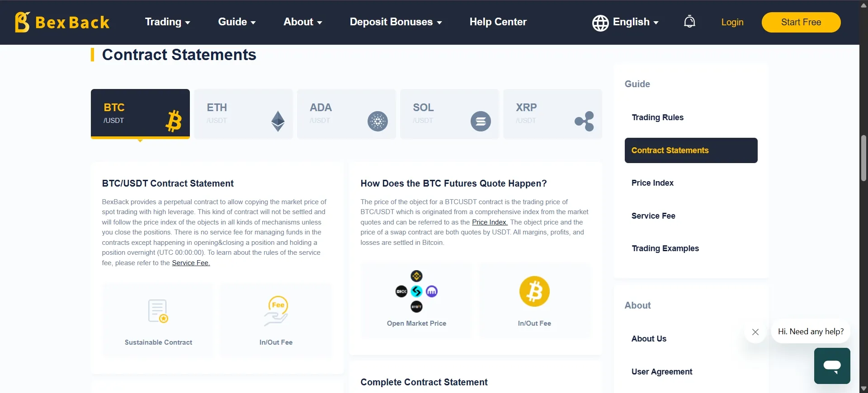Click the page vertical scrollbar thumb

click(863, 158)
